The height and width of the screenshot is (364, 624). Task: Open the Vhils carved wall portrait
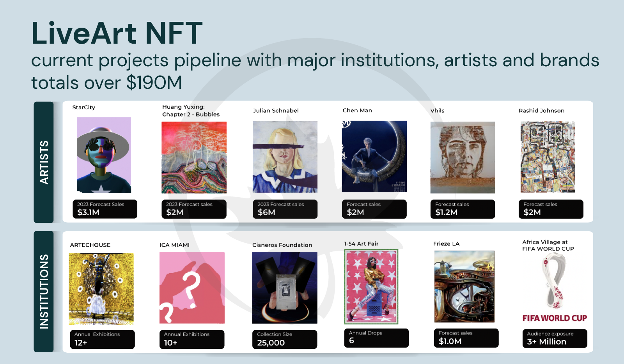(463, 157)
